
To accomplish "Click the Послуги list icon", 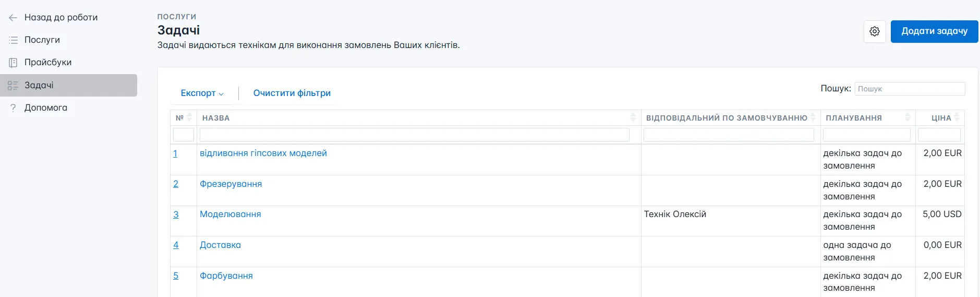I will pyautogui.click(x=13, y=40).
